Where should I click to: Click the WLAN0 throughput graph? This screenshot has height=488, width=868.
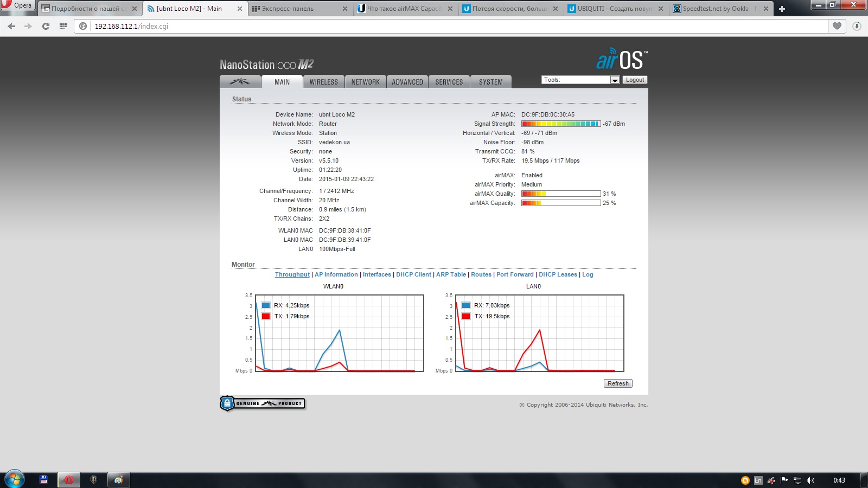point(340,333)
